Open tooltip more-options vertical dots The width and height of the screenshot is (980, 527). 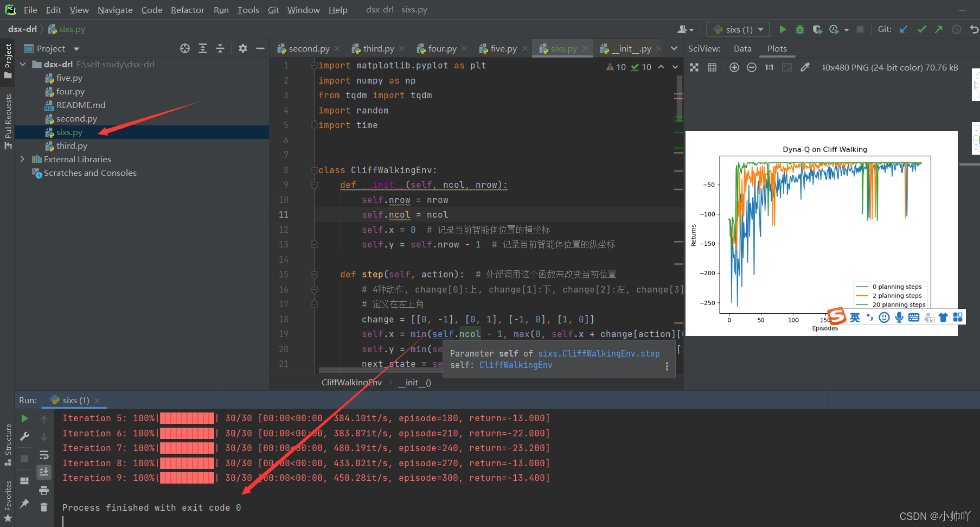click(667, 366)
